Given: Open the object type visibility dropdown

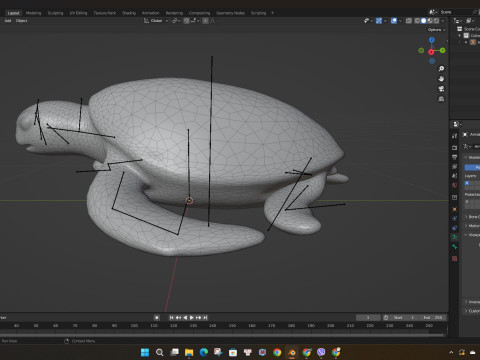Looking at the screenshot, I should [368, 21].
